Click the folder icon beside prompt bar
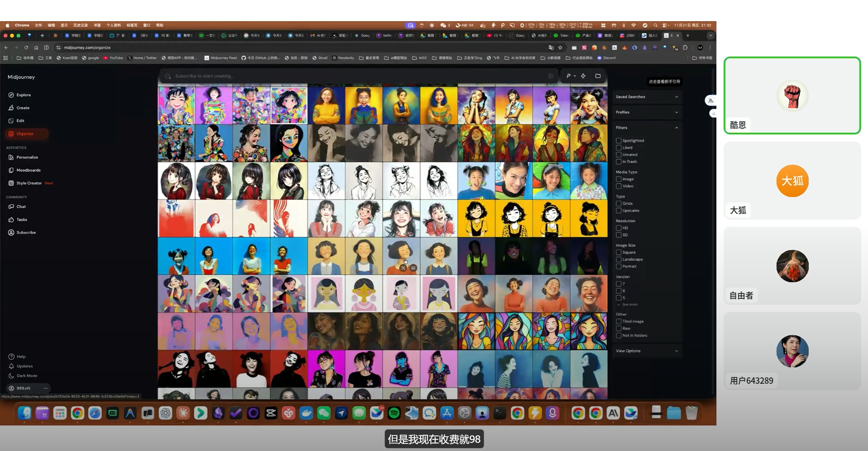This screenshot has height=451, width=868. coord(598,76)
